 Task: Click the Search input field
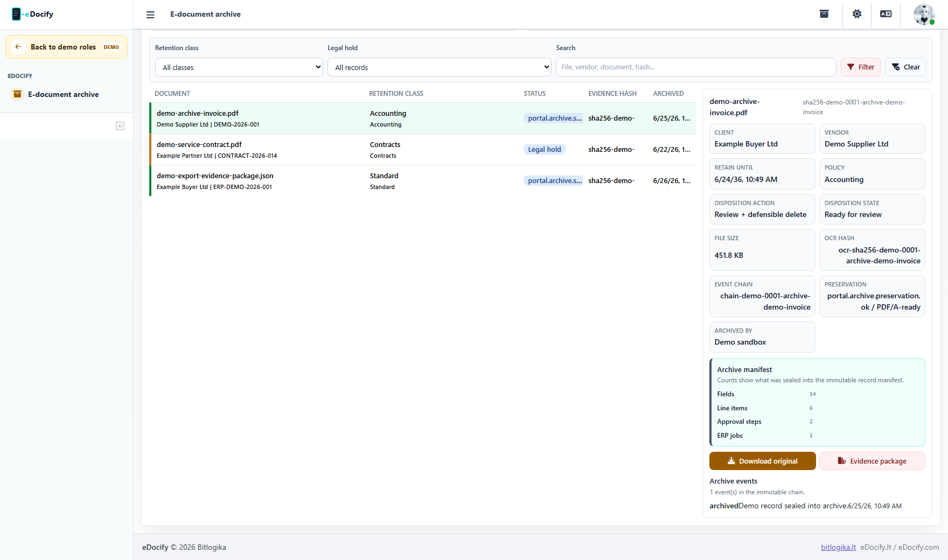[x=696, y=67]
